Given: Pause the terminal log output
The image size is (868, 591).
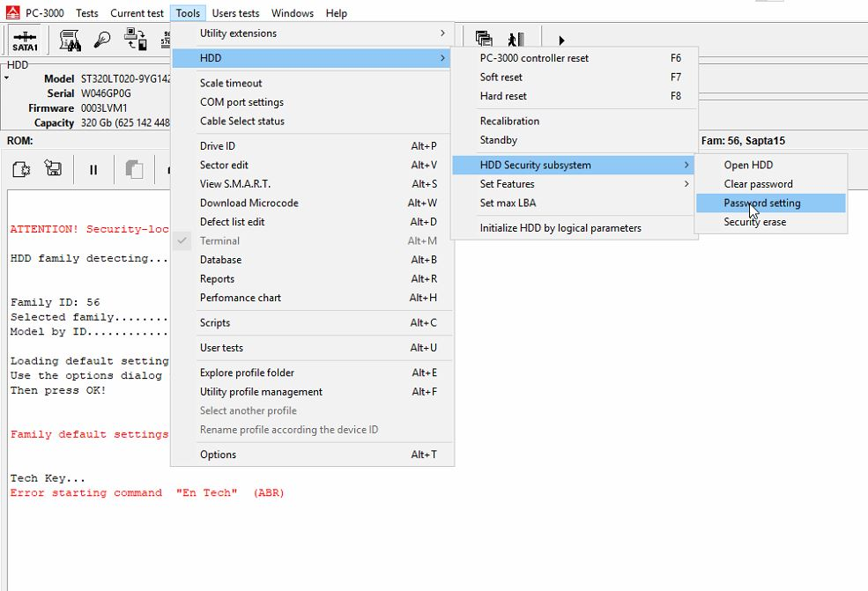Looking at the screenshot, I should (x=93, y=170).
